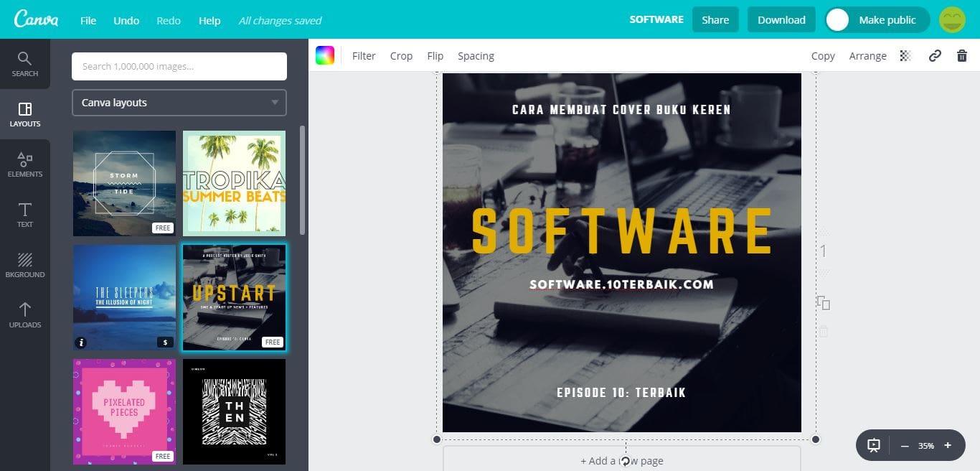The height and width of the screenshot is (471, 980).
Task: Select the Elements sidebar icon
Action: [25, 164]
